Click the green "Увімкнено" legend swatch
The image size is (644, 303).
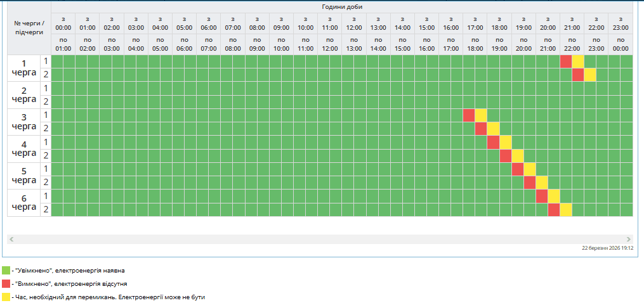tap(6, 271)
